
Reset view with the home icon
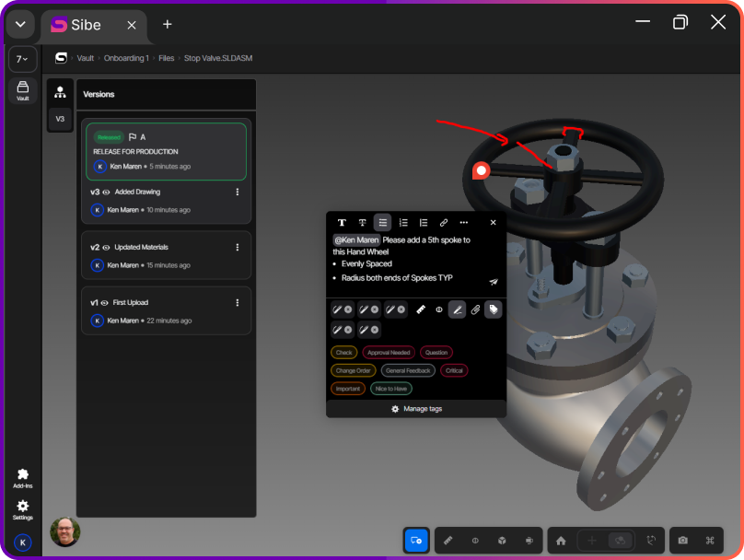click(561, 540)
